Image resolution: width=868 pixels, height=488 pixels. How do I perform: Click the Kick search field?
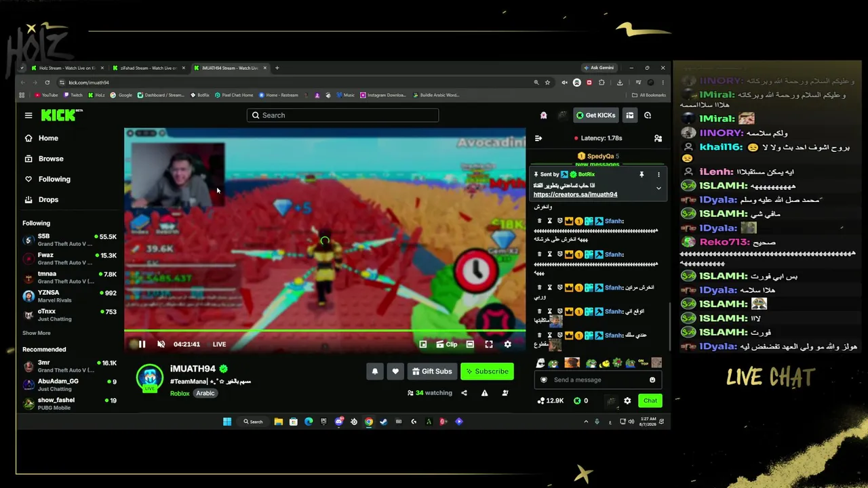[x=342, y=115]
